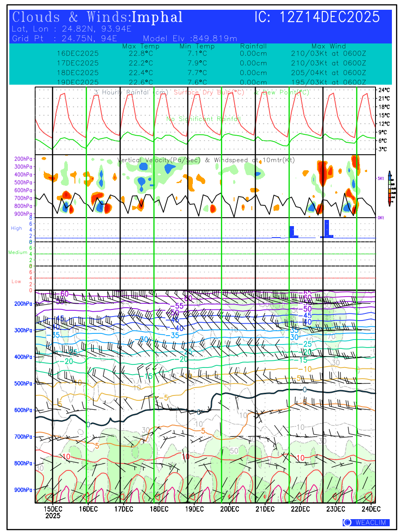Select the 18DEC date on time axis
399x532 pixels.
tap(159, 509)
